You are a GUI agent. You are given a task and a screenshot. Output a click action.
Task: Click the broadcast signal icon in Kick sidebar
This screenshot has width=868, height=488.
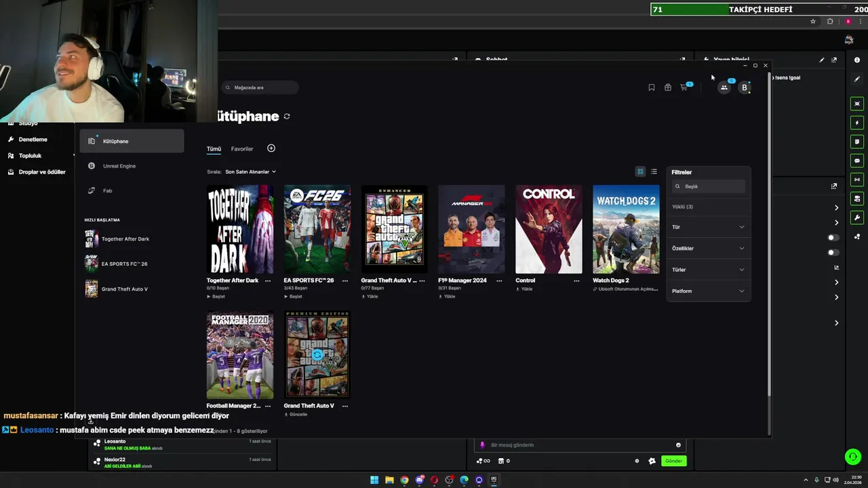click(857, 180)
